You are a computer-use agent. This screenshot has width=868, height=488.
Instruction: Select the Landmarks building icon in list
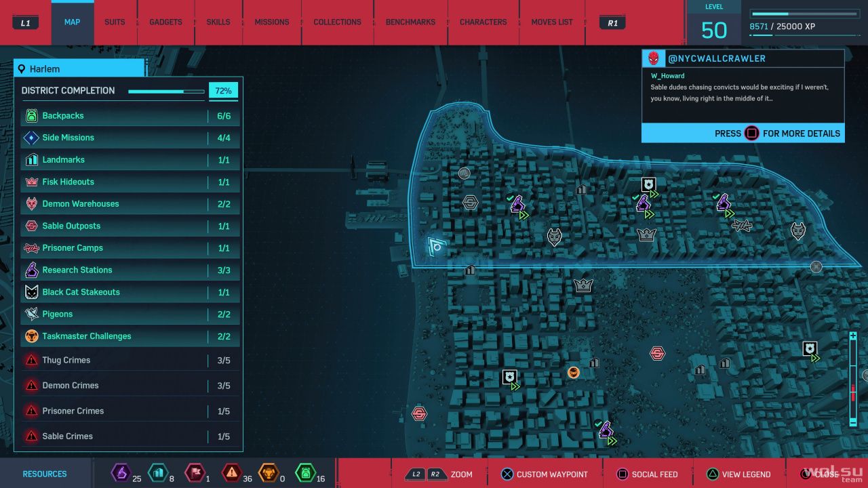[x=31, y=160]
